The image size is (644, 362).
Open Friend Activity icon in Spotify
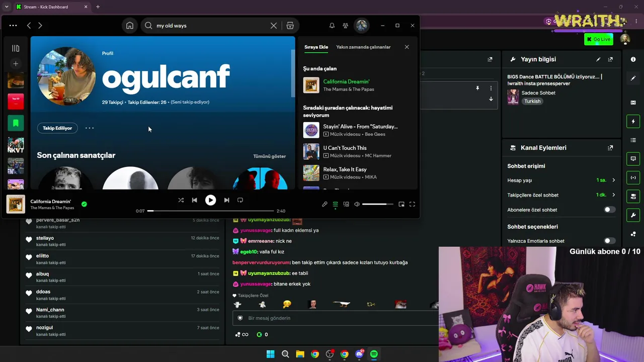[346, 26]
